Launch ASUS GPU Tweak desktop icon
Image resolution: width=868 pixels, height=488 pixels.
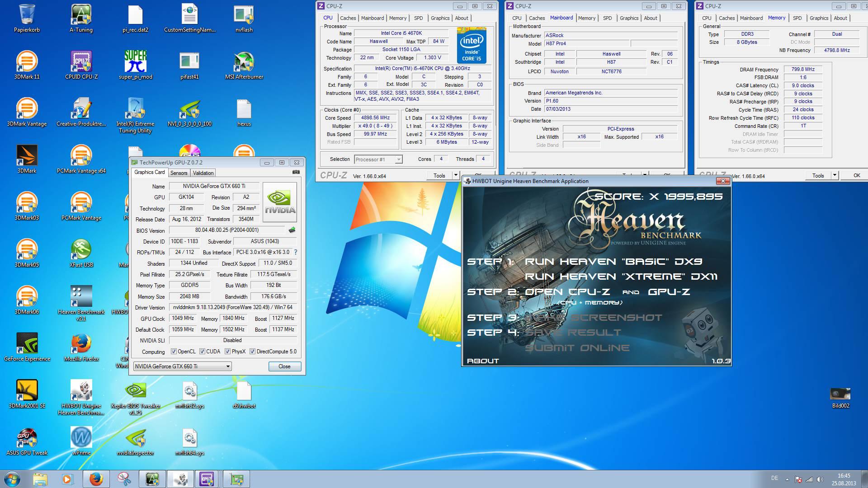point(27,441)
